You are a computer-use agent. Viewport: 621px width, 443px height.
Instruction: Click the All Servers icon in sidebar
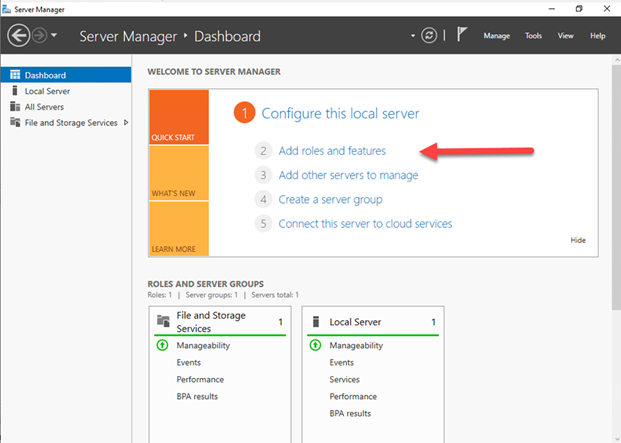pyautogui.click(x=15, y=106)
